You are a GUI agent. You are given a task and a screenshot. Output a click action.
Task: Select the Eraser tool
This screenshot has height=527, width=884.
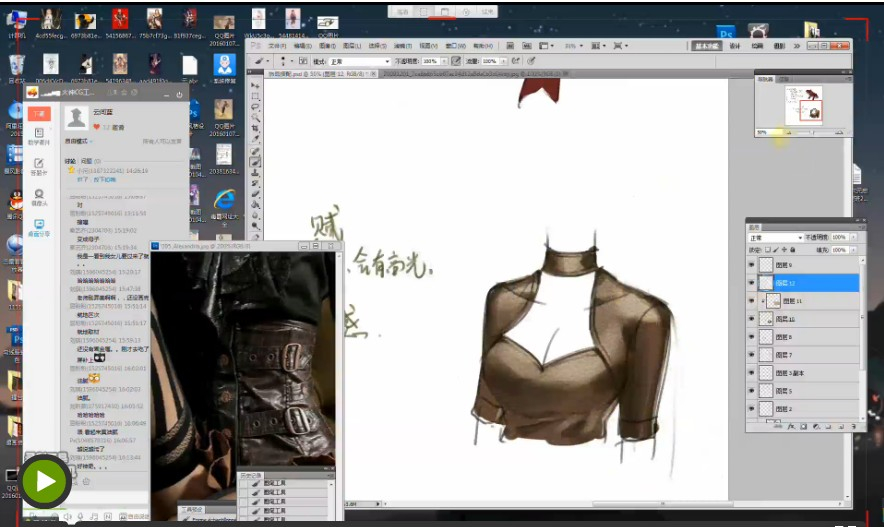[x=255, y=194]
